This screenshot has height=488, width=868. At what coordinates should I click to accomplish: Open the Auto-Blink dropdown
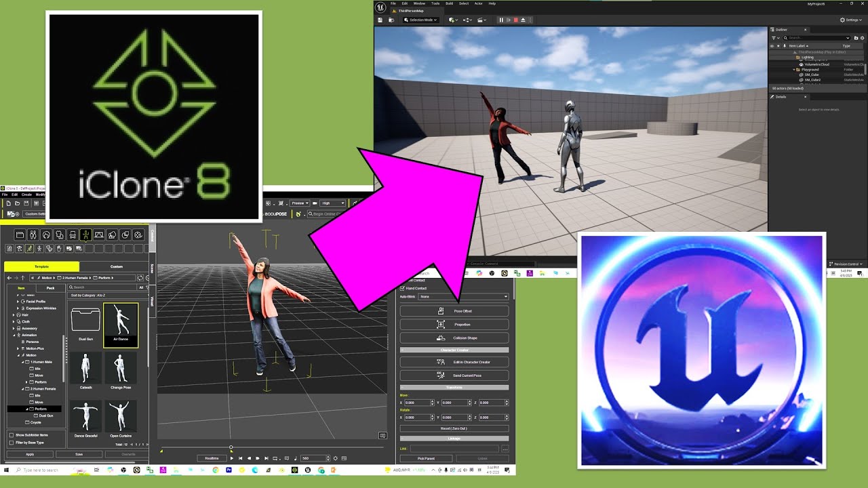[x=464, y=297]
